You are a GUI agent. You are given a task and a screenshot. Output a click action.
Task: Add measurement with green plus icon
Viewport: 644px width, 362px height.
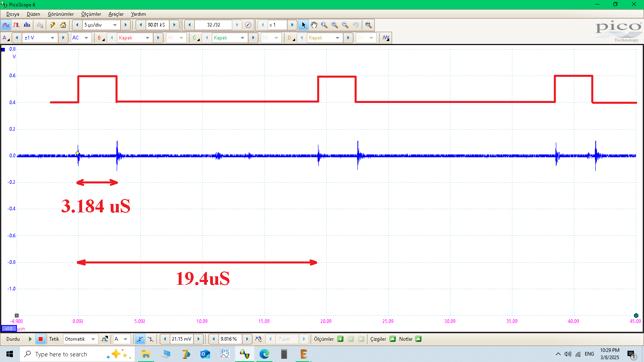point(341,339)
